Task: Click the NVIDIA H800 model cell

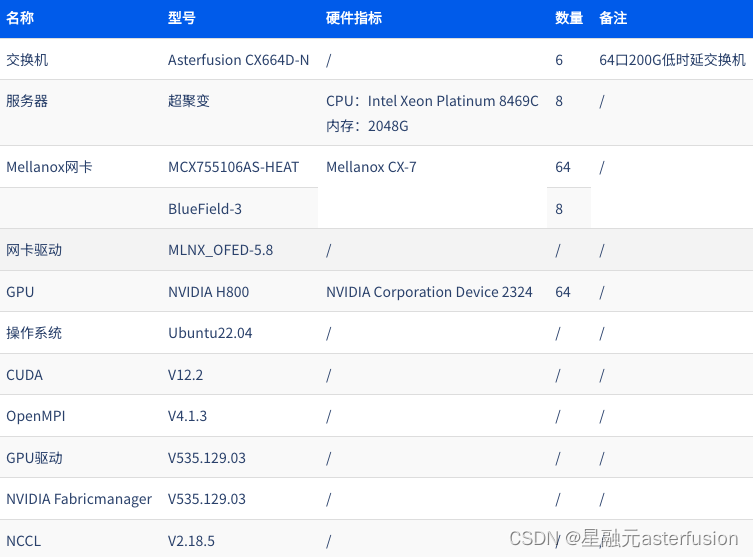Action: [208, 292]
